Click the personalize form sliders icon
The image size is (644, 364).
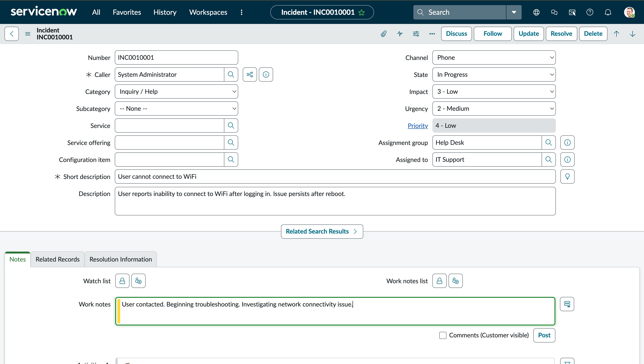pyautogui.click(x=416, y=34)
